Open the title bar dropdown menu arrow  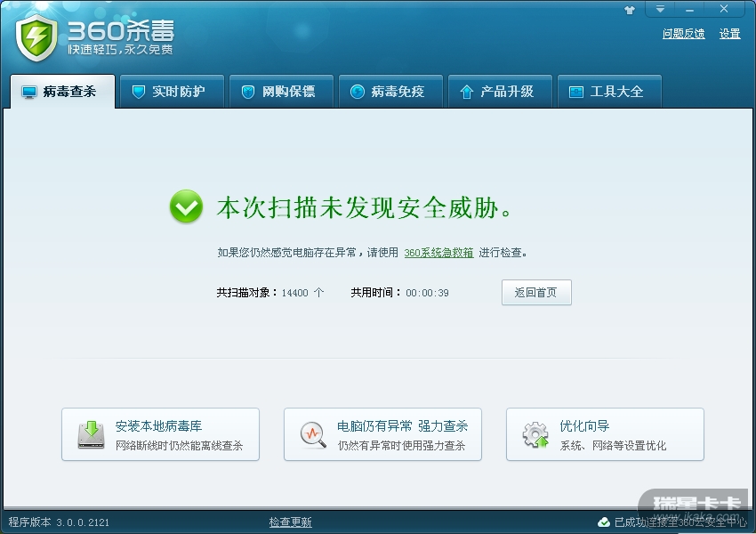click(660, 9)
